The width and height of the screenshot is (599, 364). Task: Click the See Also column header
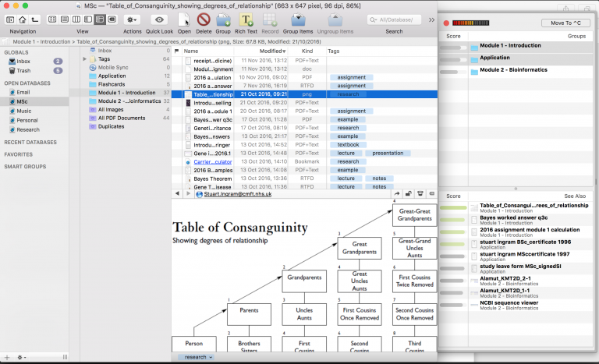(x=575, y=196)
